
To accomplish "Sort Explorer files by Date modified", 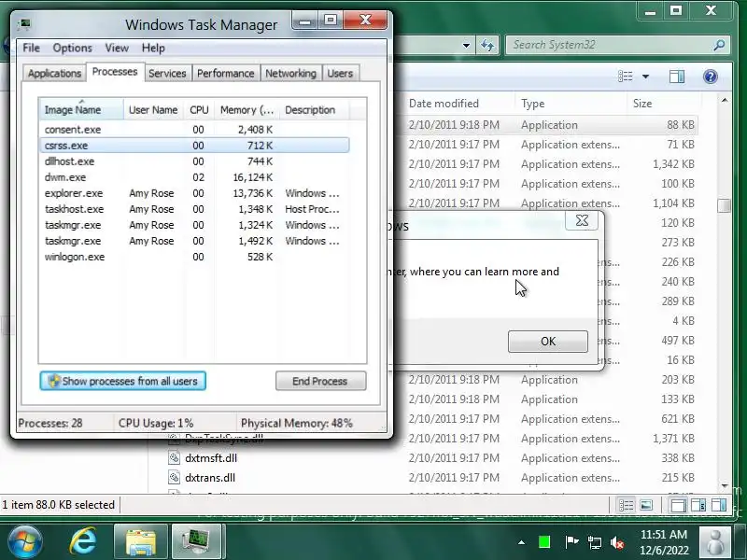I will (458, 104).
